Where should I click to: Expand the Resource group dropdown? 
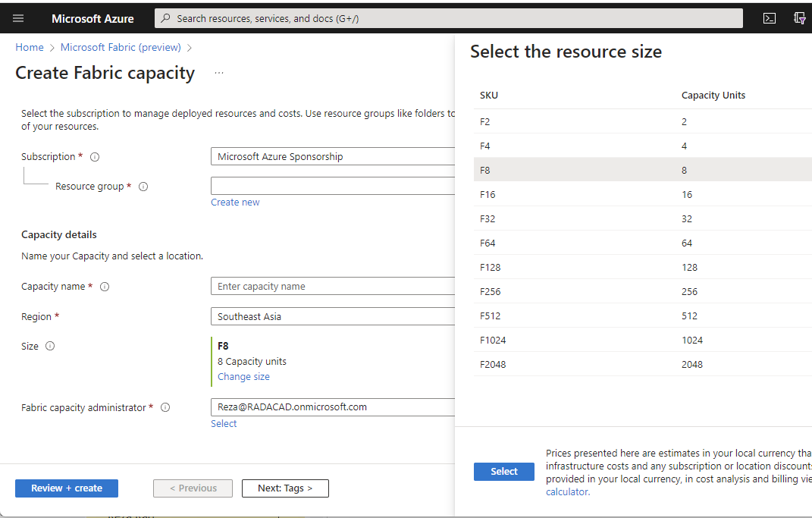[332, 186]
